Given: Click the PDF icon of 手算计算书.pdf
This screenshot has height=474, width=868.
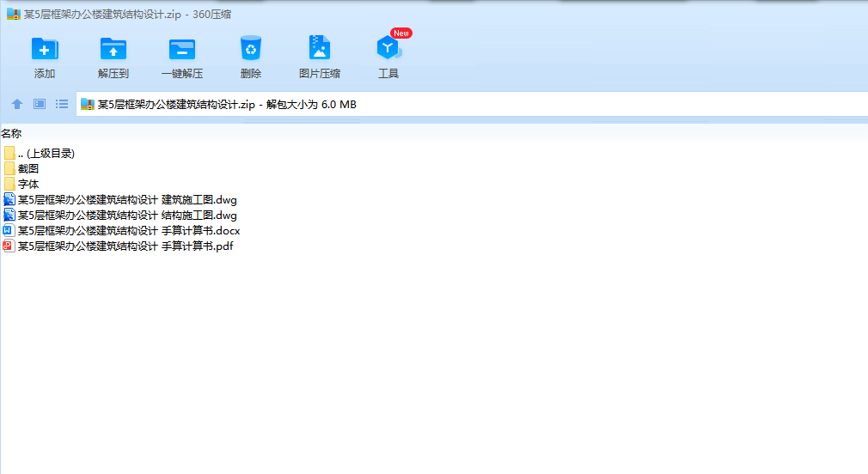Looking at the screenshot, I should (9, 246).
